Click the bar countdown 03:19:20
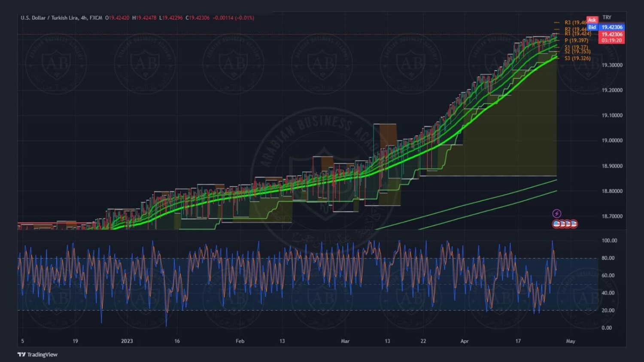 (x=612, y=40)
